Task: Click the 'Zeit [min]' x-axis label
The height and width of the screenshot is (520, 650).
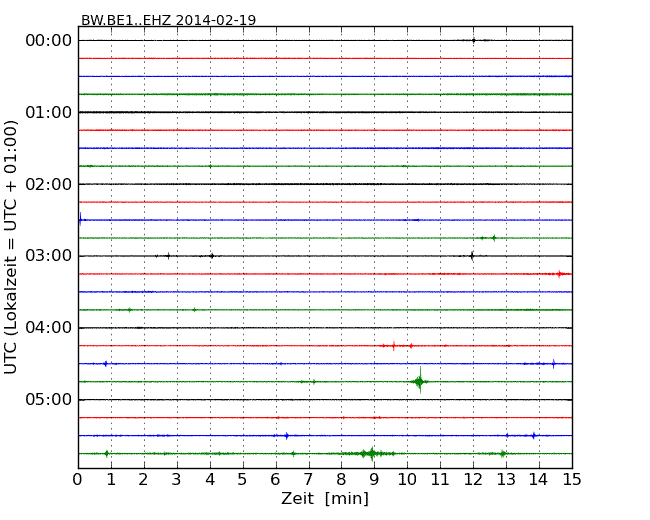Action: [x=325, y=499]
